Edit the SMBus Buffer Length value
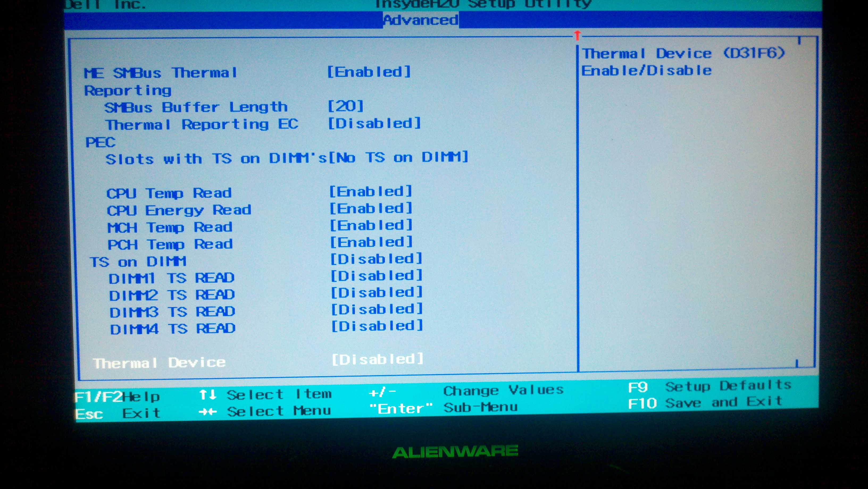This screenshot has height=489, width=868. (x=346, y=106)
